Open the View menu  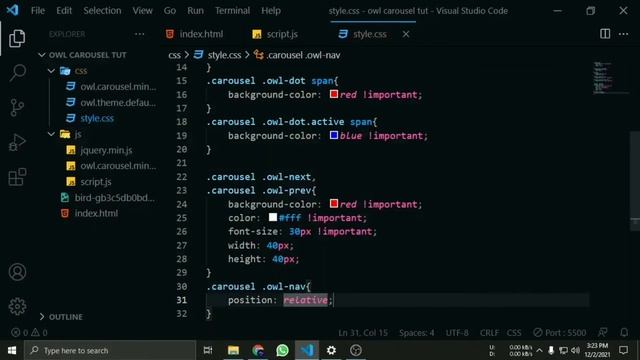tap(142, 10)
